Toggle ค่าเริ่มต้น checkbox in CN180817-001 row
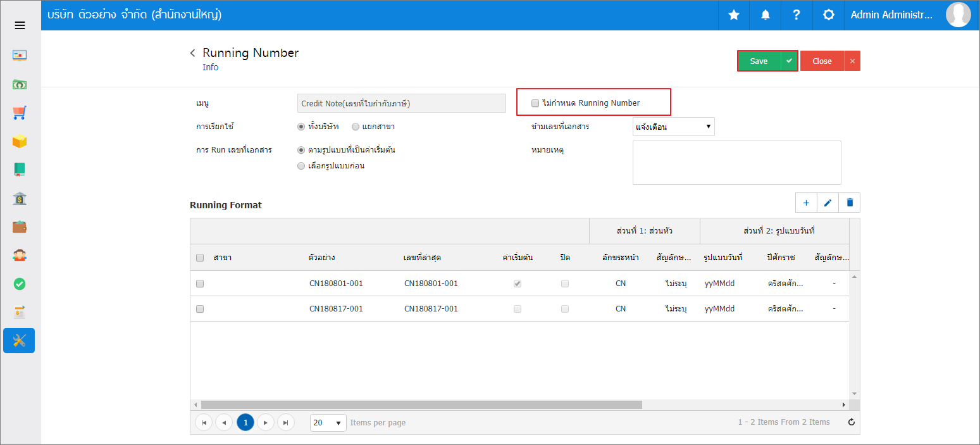The width and height of the screenshot is (980, 445). click(x=518, y=309)
